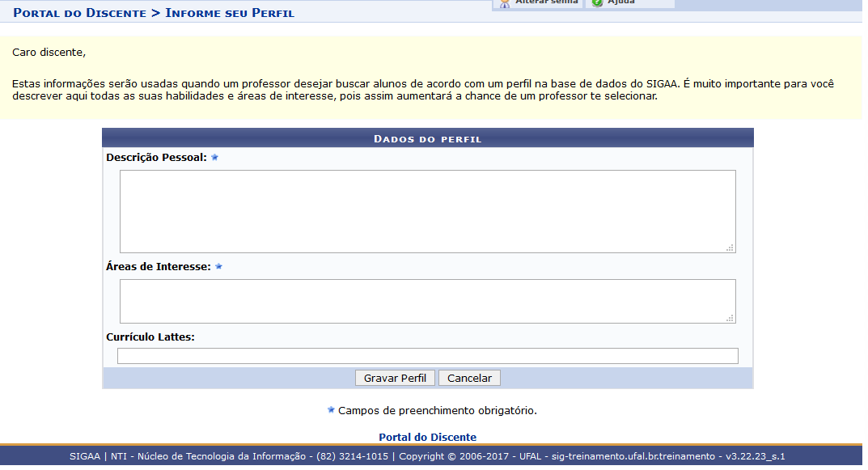Click the green Ajuda help icon
The width and height of the screenshot is (868, 470).
pos(597,3)
